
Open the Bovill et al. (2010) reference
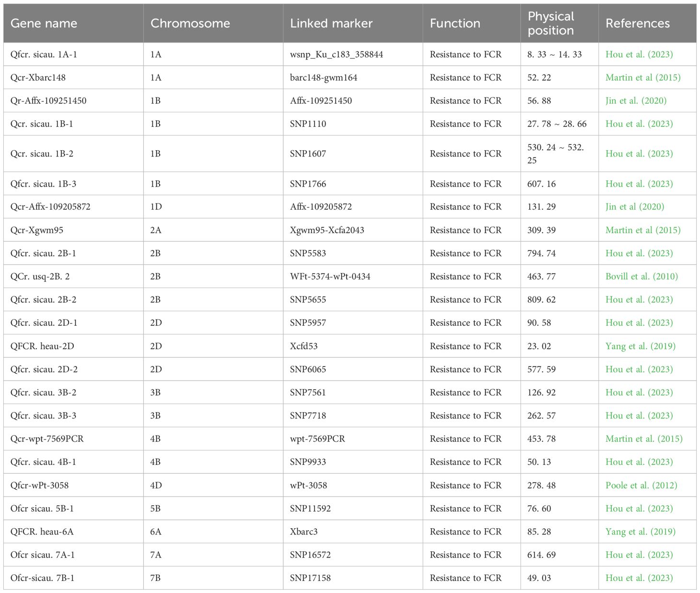[642, 276]
